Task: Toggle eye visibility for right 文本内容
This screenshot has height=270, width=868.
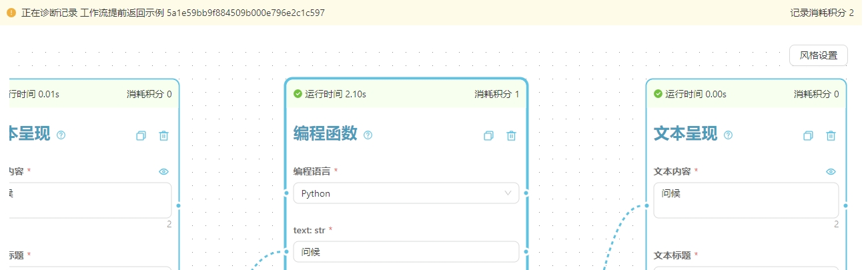Action: (831, 171)
